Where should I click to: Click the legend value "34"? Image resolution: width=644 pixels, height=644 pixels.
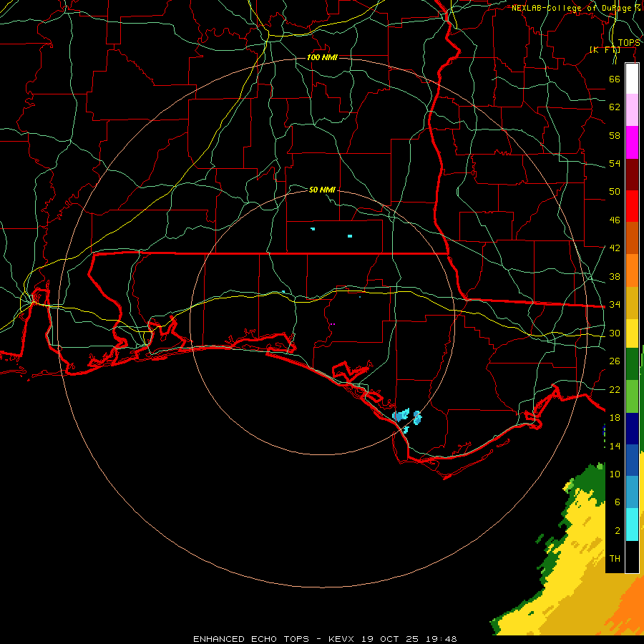point(615,305)
